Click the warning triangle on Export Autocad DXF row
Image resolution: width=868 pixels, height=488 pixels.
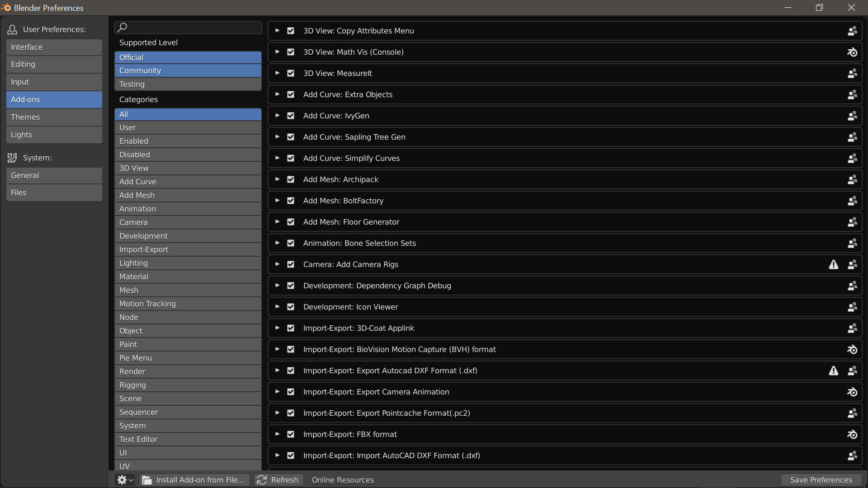(834, 371)
